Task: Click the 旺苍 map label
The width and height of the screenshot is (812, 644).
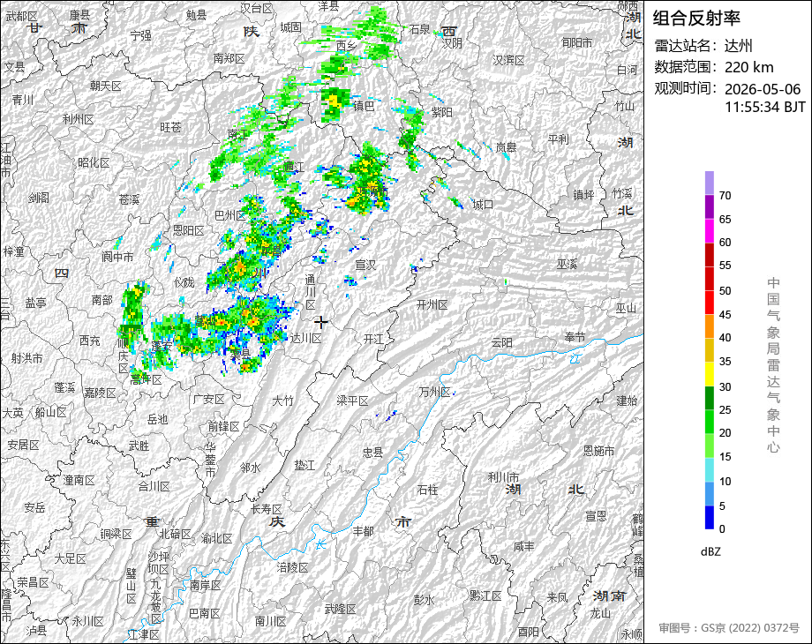Action: pos(170,127)
